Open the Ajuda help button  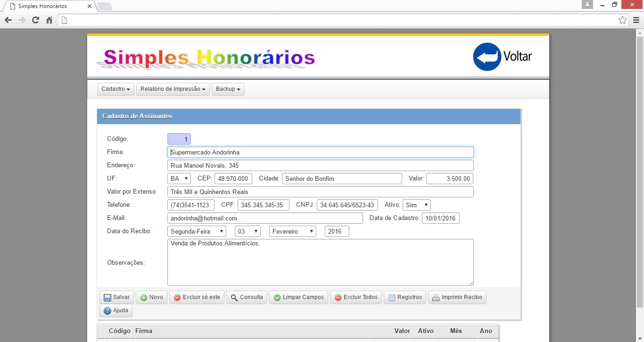pos(116,310)
